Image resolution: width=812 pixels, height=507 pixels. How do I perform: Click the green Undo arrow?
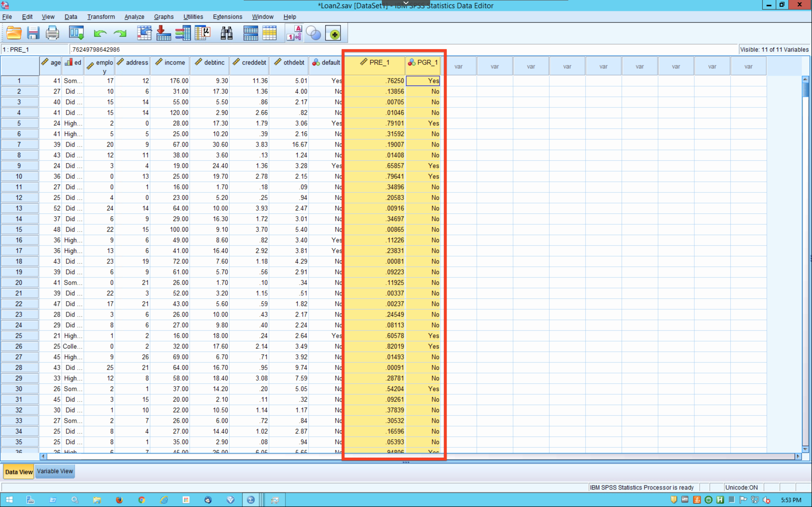(x=100, y=33)
